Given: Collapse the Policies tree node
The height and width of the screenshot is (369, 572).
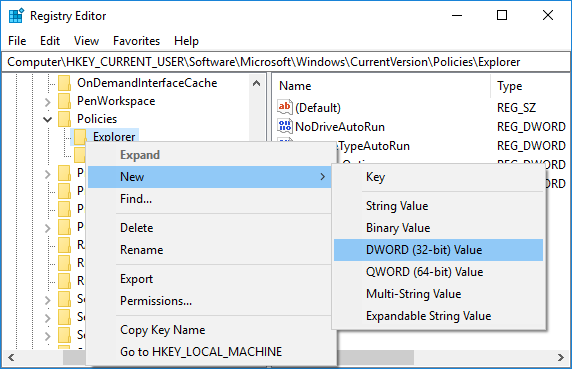Looking at the screenshot, I should tap(47, 119).
